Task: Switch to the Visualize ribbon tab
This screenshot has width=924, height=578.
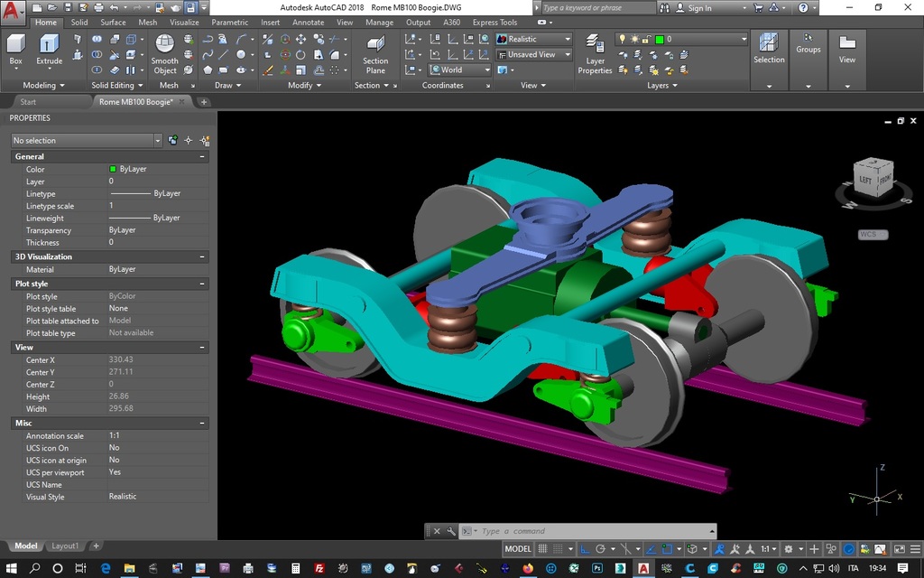Action: coord(184,23)
